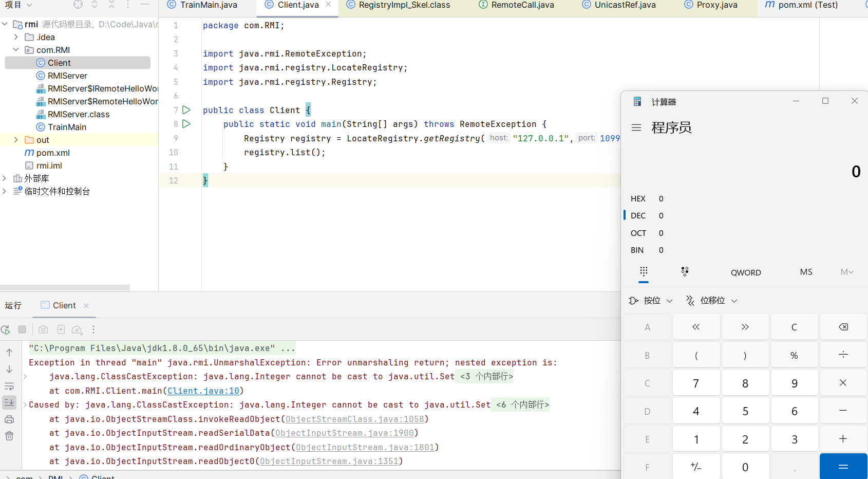Open the profiler gauge icon
This screenshot has width=868, height=479.
tap(77, 329)
